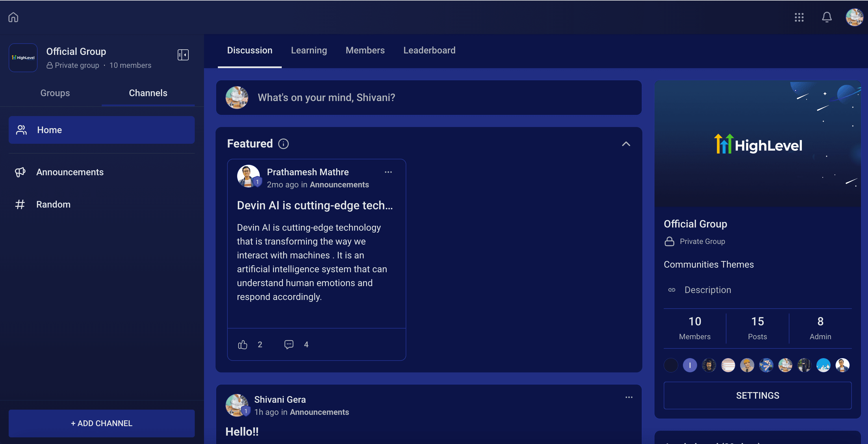Screen dimensions: 868x444
Task: Click the Announcements link in featured post
Action: 339,185
